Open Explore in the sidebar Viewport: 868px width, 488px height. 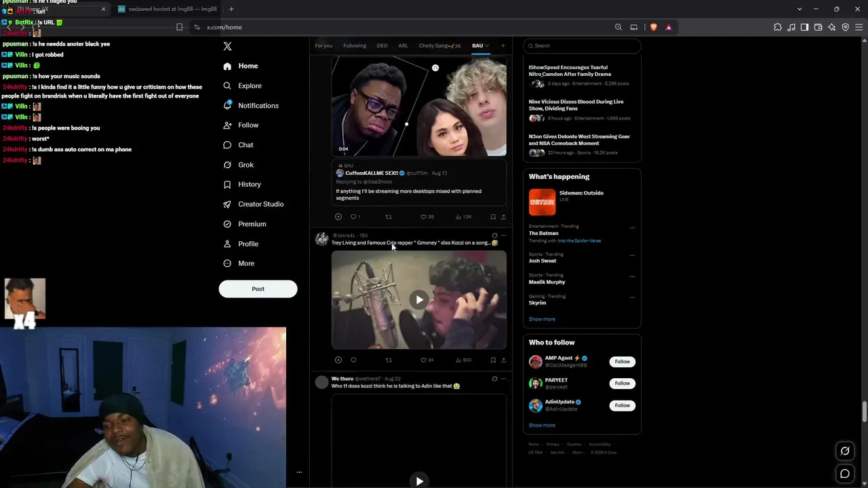click(x=242, y=85)
